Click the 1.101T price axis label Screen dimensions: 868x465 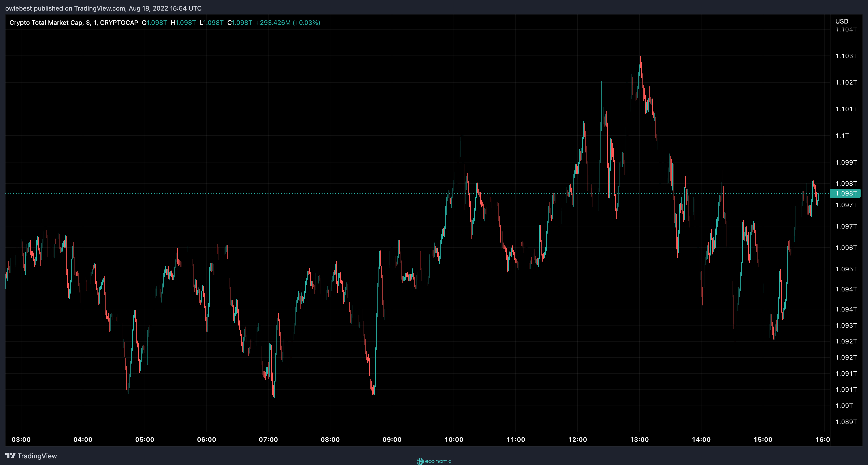pos(846,109)
